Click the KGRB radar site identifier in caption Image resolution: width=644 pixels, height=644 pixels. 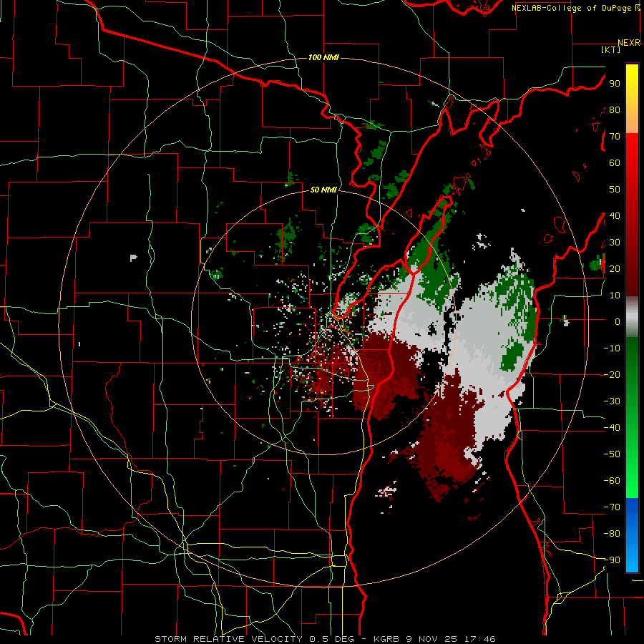(386, 639)
